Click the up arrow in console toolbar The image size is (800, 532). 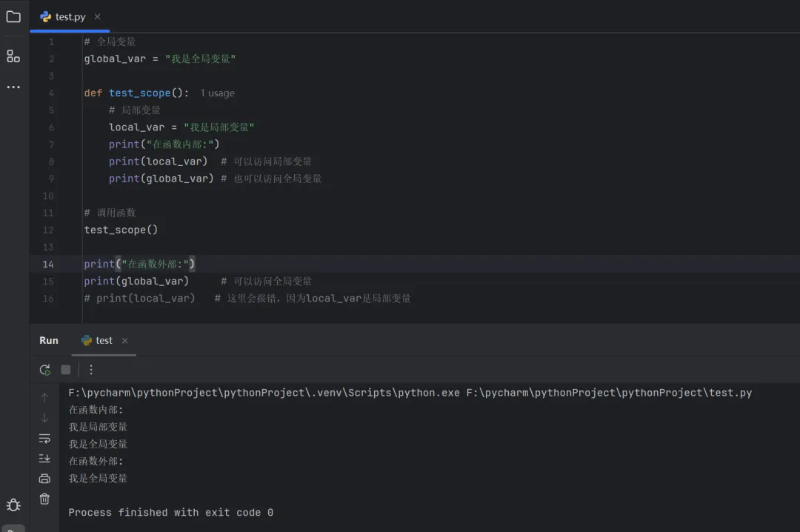pyautogui.click(x=44, y=398)
